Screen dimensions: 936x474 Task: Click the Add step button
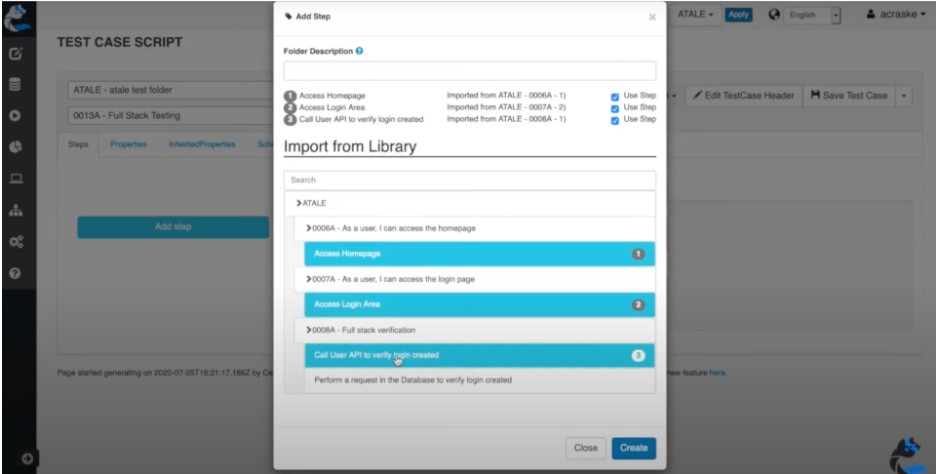[x=173, y=227]
